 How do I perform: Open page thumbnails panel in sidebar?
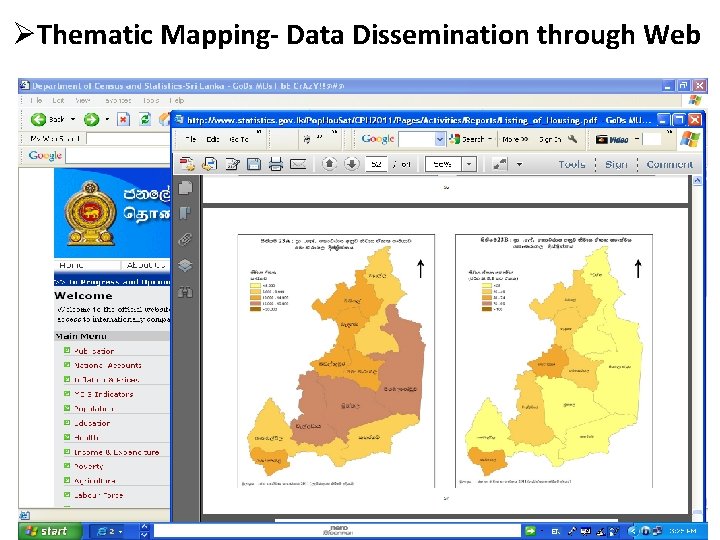click(x=185, y=187)
